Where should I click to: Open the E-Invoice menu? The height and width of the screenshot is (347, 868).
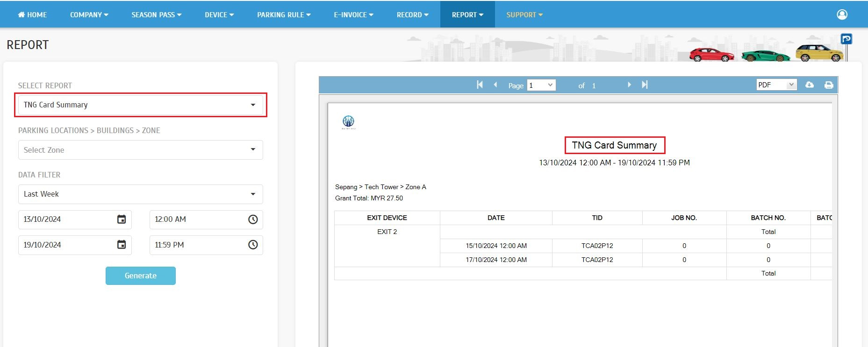coord(353,14)
